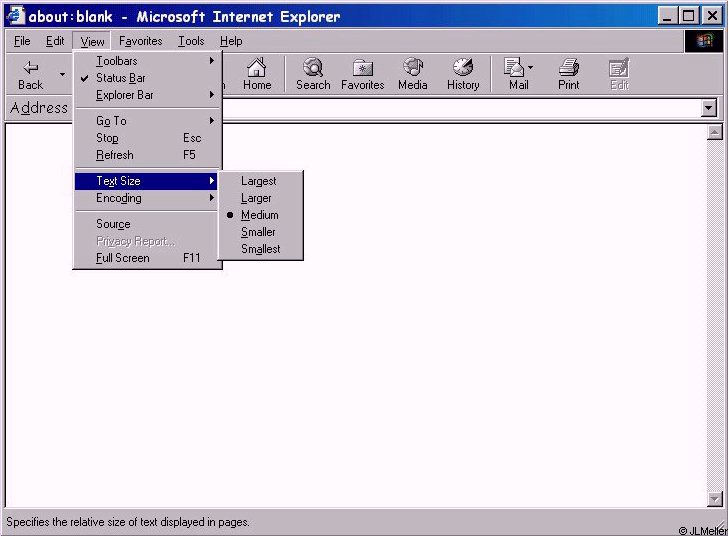Choose Refresh in the View menu
728x536 pixels.
pyautogui.click(x=148, y=155)
